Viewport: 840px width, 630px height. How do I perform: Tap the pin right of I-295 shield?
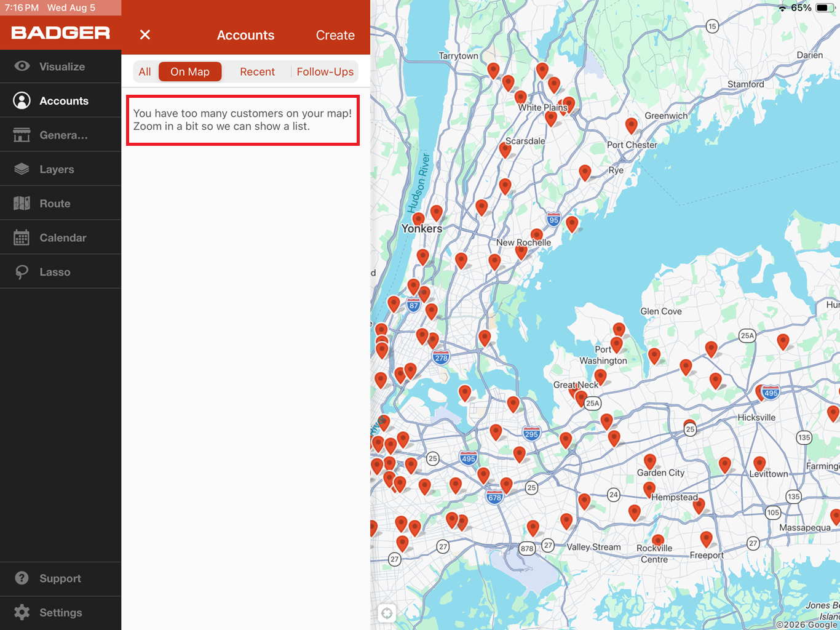pos(566,440)
